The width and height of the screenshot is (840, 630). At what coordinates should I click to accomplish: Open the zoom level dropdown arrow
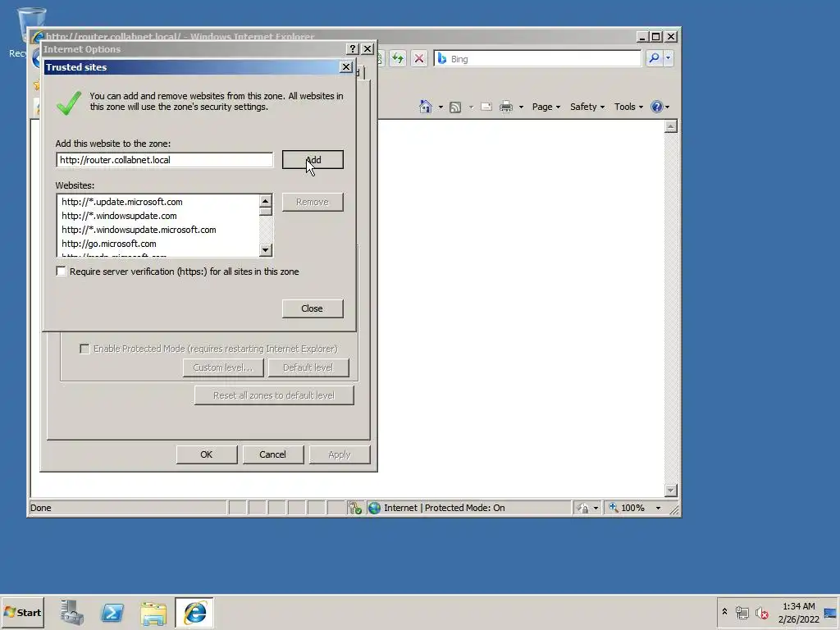(659, 508)
